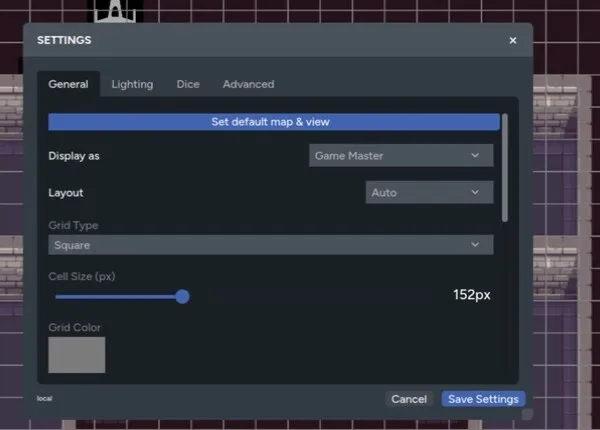
Task: Expand the Grid Type Square dropdown
Action: click(x=271, y=245)
